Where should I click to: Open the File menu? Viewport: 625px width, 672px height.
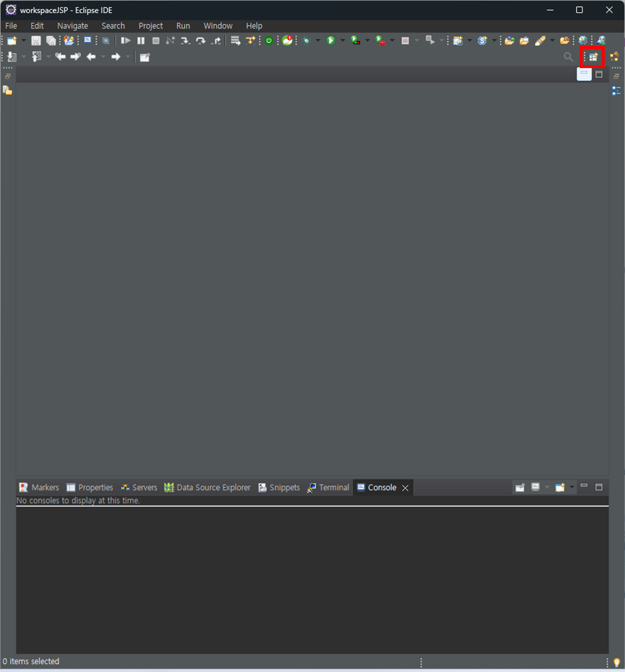11,26
